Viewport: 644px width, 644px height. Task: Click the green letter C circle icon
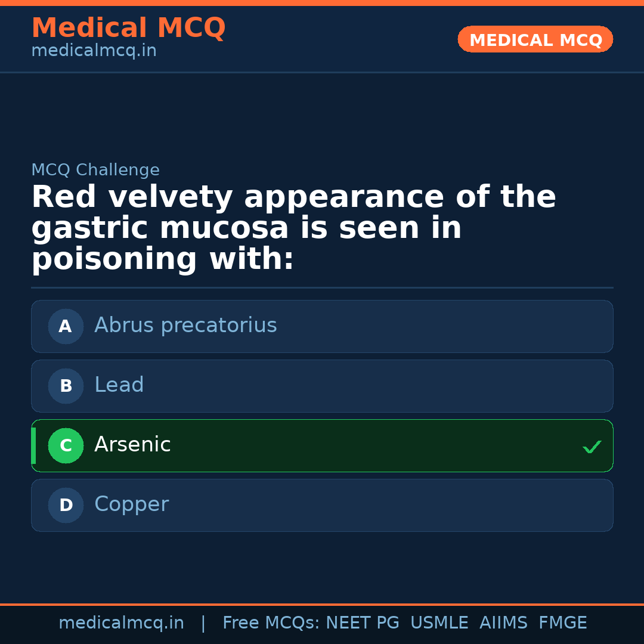[x=66, y=445]
